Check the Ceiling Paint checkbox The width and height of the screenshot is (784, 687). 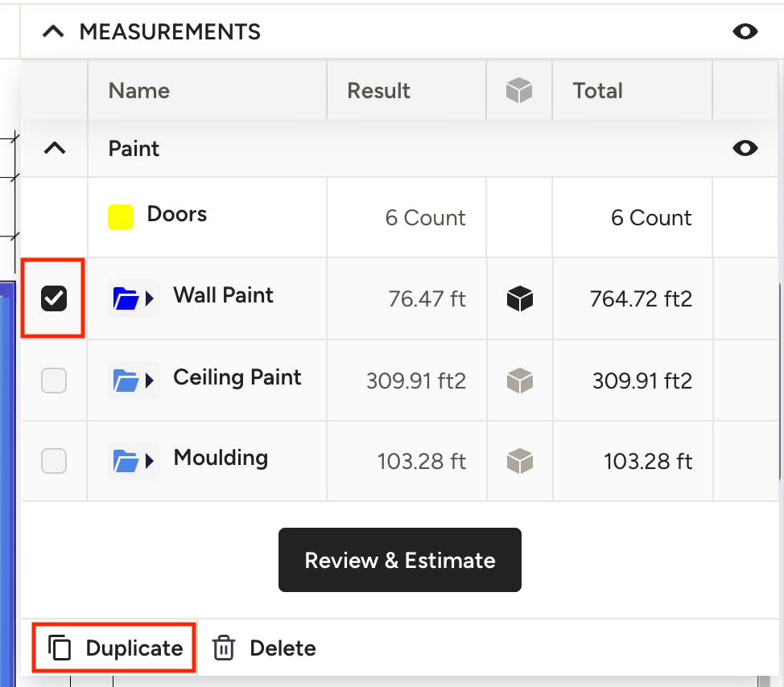pyautogui.click(x=53, y=381)
